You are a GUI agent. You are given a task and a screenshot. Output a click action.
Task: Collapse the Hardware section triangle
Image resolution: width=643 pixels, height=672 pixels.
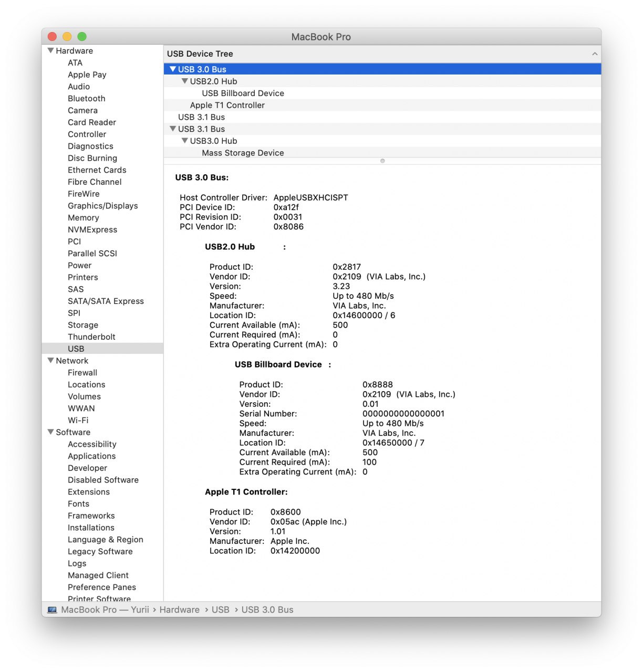pos(50,51)
